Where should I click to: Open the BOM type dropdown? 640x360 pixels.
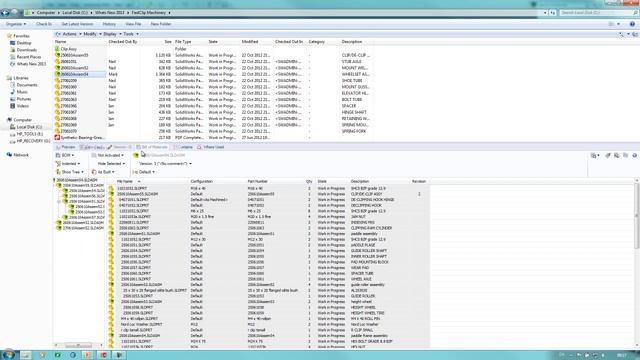click(x=65, y=156)
